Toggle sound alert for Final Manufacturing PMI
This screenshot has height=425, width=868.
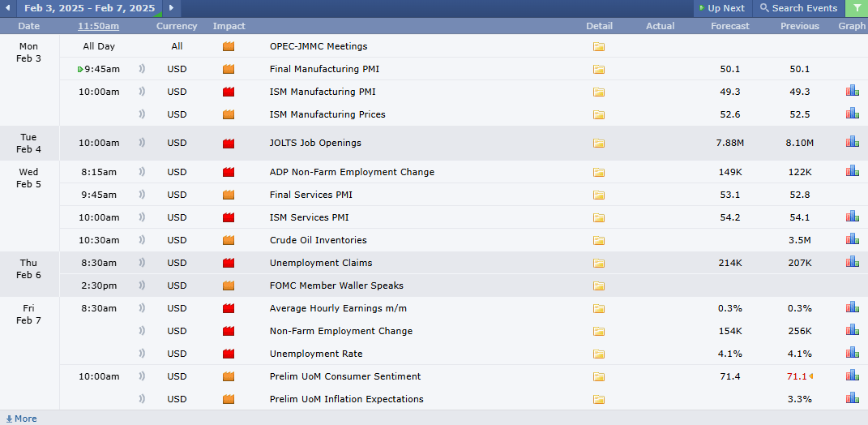[x=143, y=69]
